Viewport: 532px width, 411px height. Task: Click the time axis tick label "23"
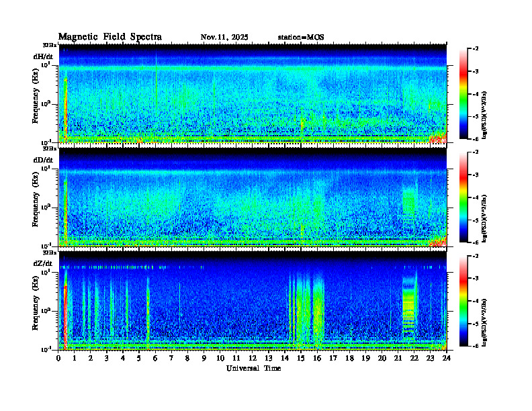pyautogui.click(x=431, y=358)
